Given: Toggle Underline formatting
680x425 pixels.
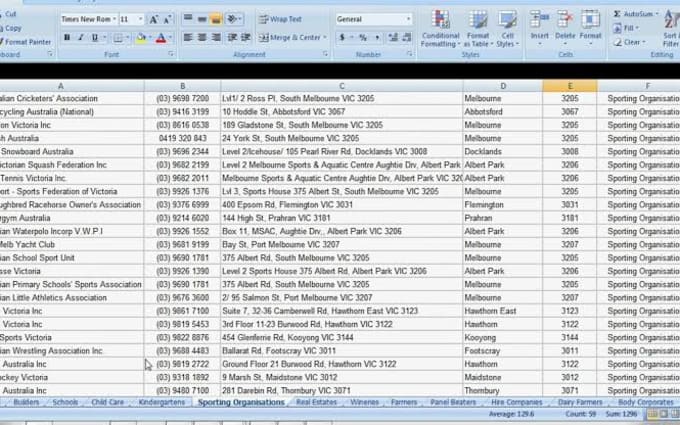Looking at the screenshot, I should (x=94, y=38).
